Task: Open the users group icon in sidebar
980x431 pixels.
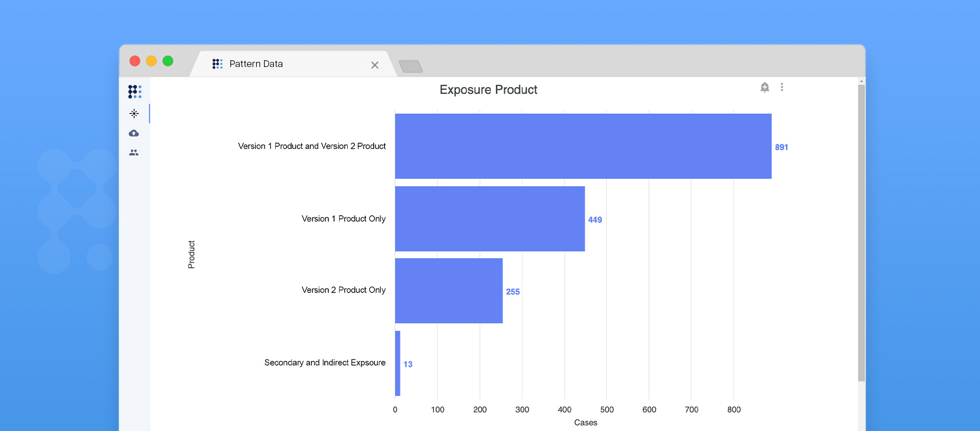Action: [x=134, y=152]
